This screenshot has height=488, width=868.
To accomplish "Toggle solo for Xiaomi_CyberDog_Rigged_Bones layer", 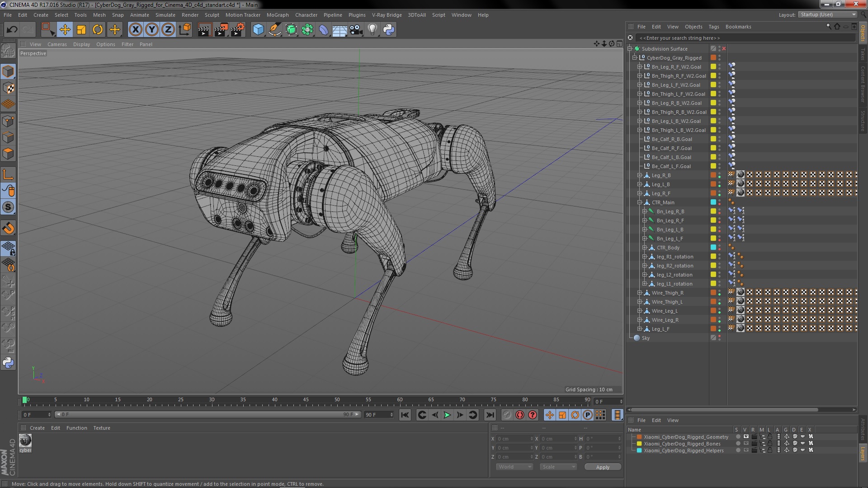I will 738,444.
